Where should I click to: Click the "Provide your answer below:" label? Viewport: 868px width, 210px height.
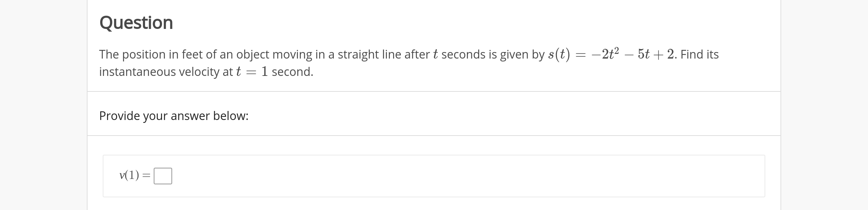pyautogui.click(x=173, y=116)
